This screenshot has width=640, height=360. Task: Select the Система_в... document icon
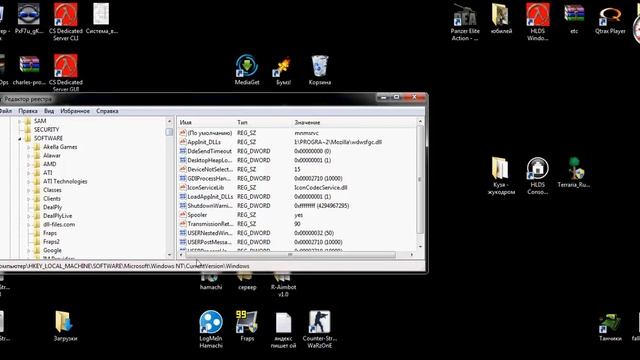pyautogui.click(x=102, y=18)
